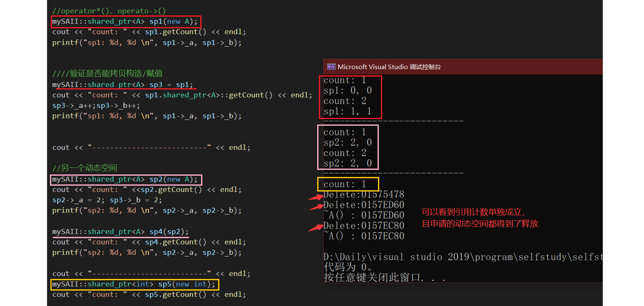Select console line ~A() : 0157EC80
Image resolution: width=644 pixels, height=306 pixels.
[364, 236]
